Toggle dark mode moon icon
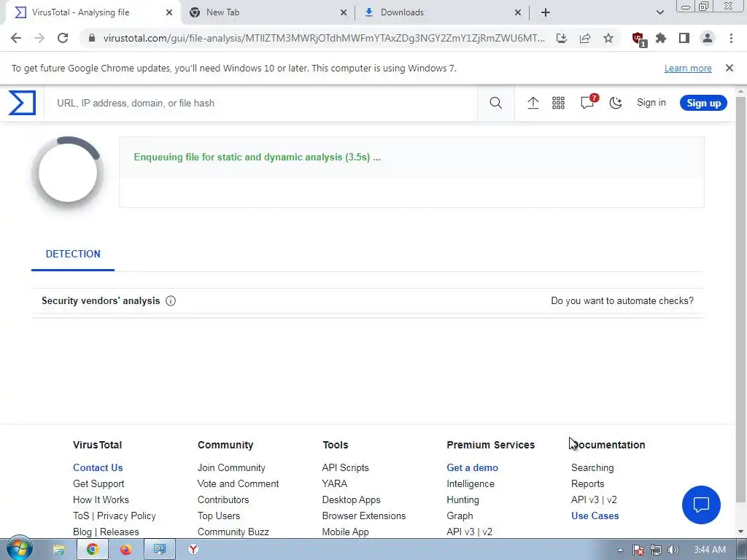 click(616, 103)
